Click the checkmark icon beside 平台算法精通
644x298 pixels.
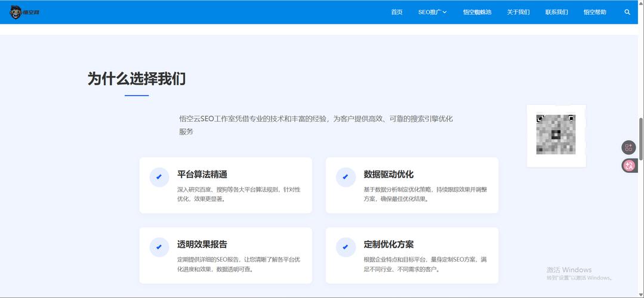159,177
